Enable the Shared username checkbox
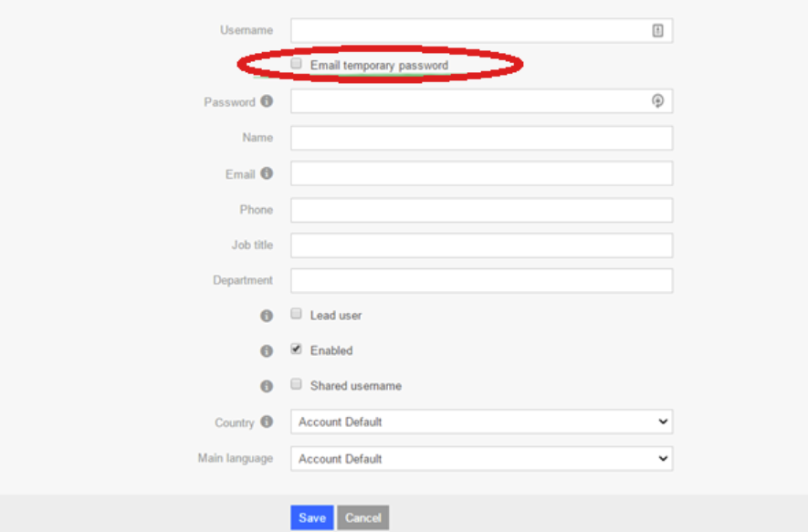The image size is (808, 532). coord(297,384)
